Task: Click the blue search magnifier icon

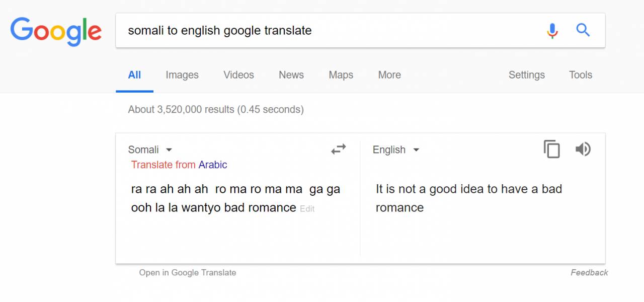Action: tap(583, 31)
